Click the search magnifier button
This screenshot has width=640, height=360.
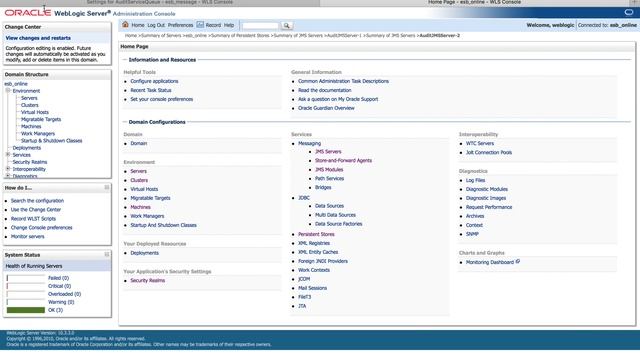(287, 25)
